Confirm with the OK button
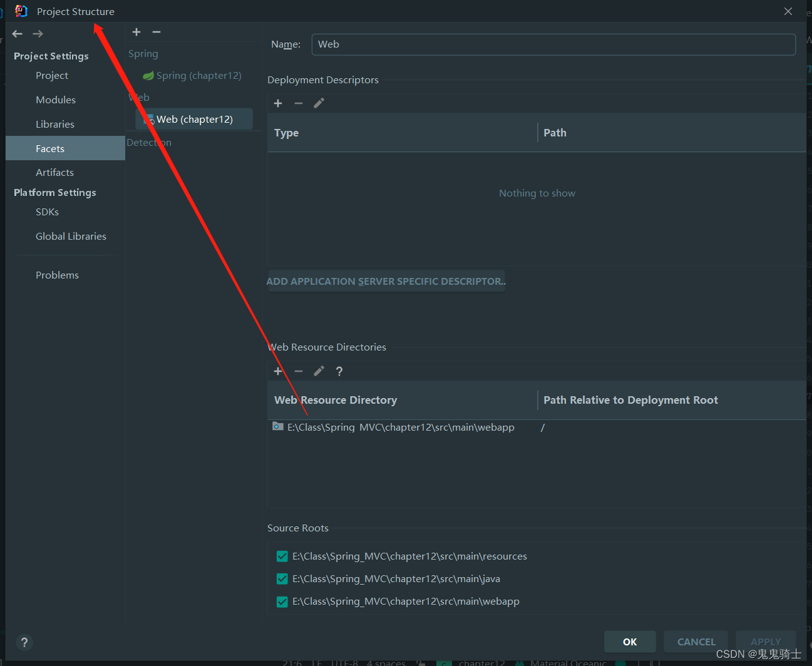 point(630,642)
